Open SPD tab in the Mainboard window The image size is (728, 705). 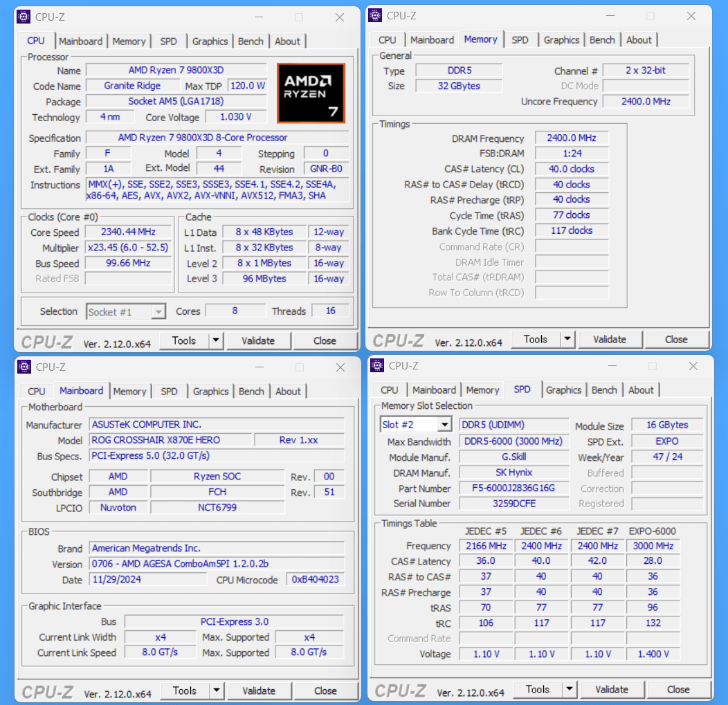click(x=169, y=391)
